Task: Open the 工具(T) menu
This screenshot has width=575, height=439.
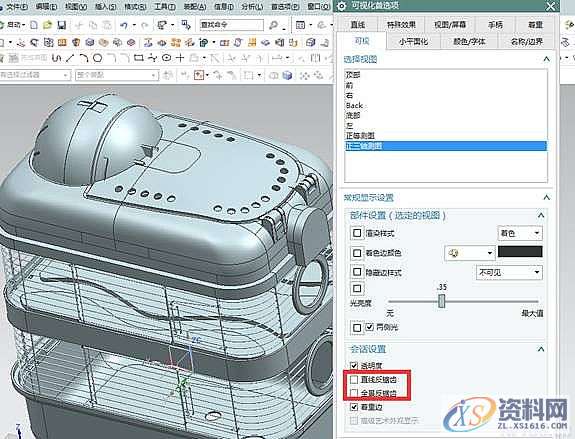Action: pyautogui.click(x=165, y=7)
